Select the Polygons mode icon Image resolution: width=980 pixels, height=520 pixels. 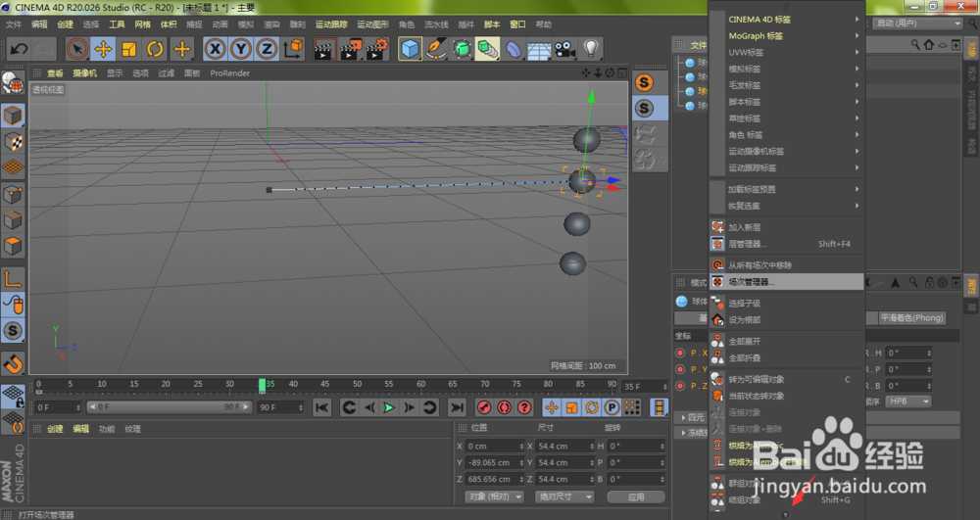point(13,246)
